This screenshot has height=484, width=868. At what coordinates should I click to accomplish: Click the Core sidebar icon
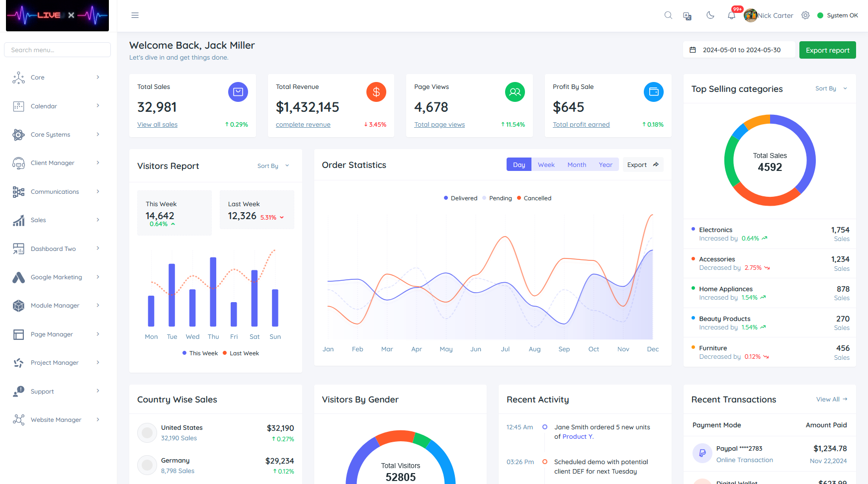18,78
